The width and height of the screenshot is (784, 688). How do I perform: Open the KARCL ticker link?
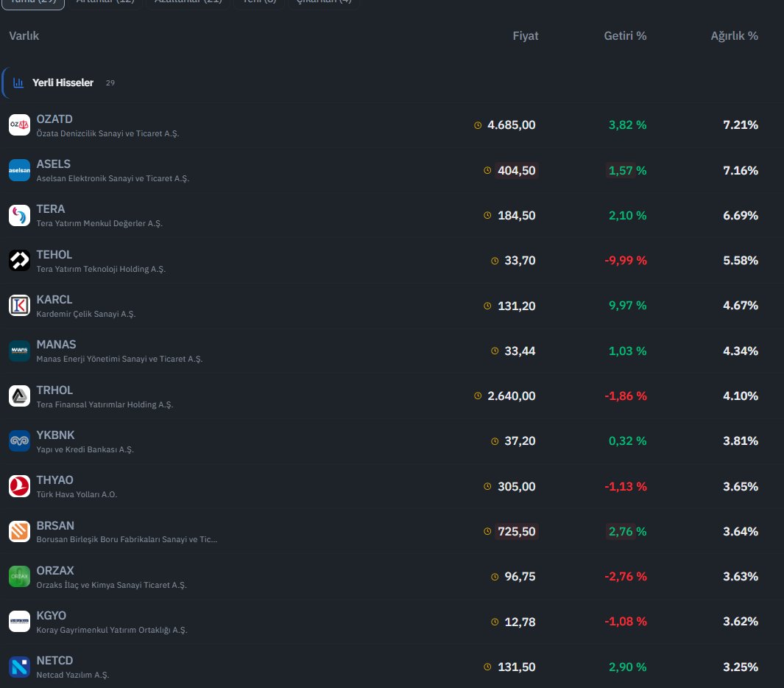coord(54,300)
